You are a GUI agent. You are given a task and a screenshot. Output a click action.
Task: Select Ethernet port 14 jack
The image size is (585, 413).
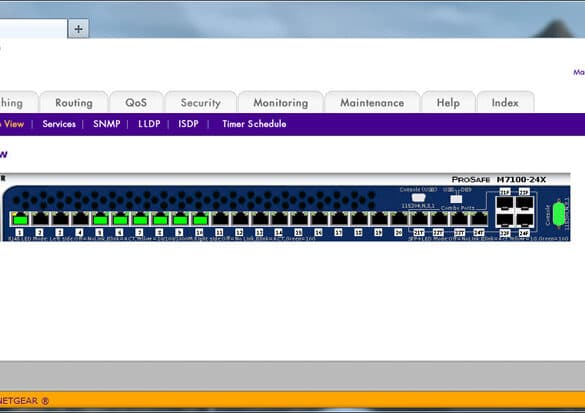click(280, 219)
